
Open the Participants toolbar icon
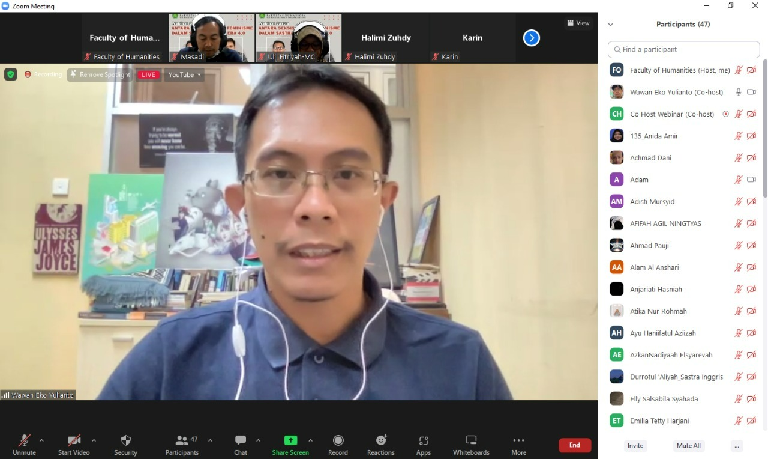182,440
